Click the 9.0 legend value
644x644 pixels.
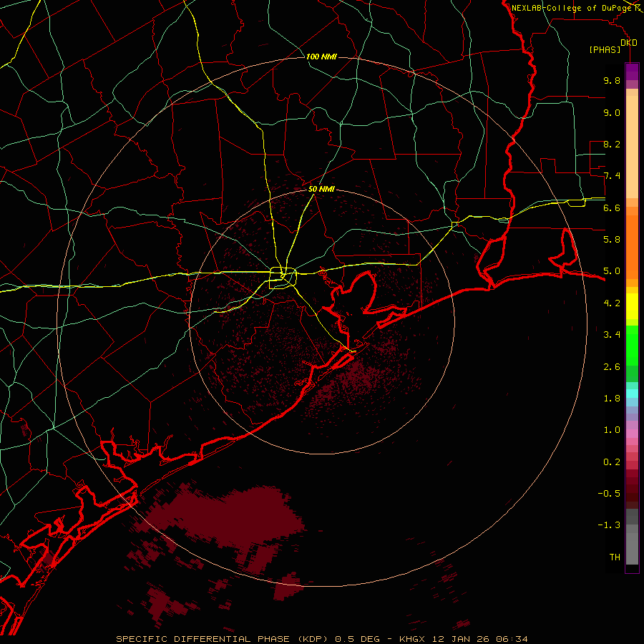coord(612,112)
